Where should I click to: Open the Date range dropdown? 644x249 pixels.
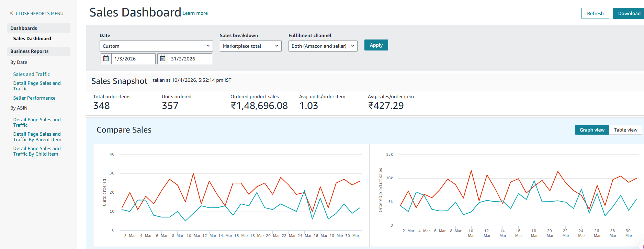coord(156,46)
